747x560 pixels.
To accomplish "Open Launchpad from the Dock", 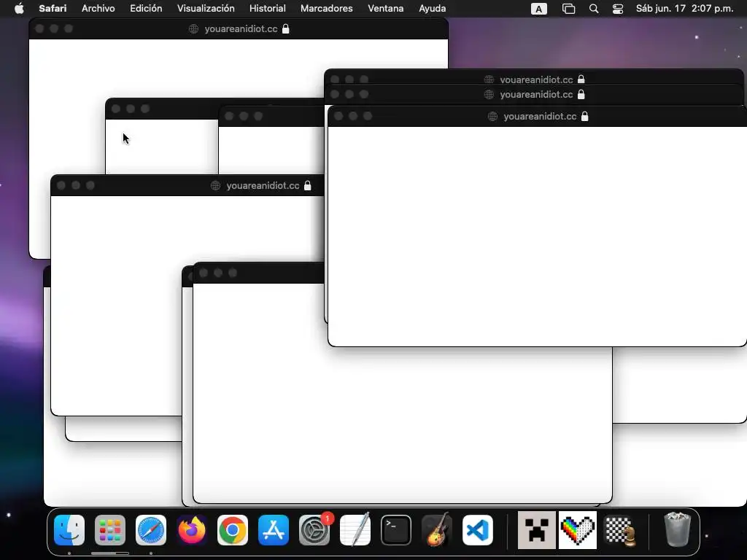I will coord(110,530).
